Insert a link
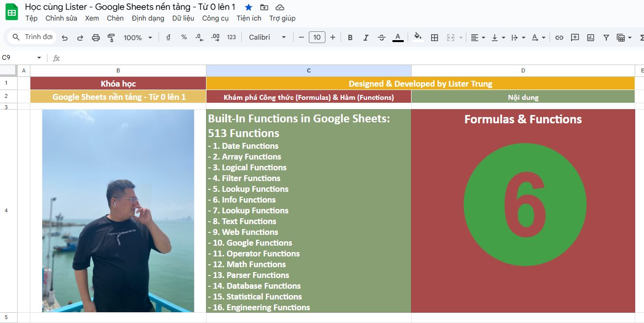Image resolution: width=644 pixels, height=323 pixels. coord(559,38)
